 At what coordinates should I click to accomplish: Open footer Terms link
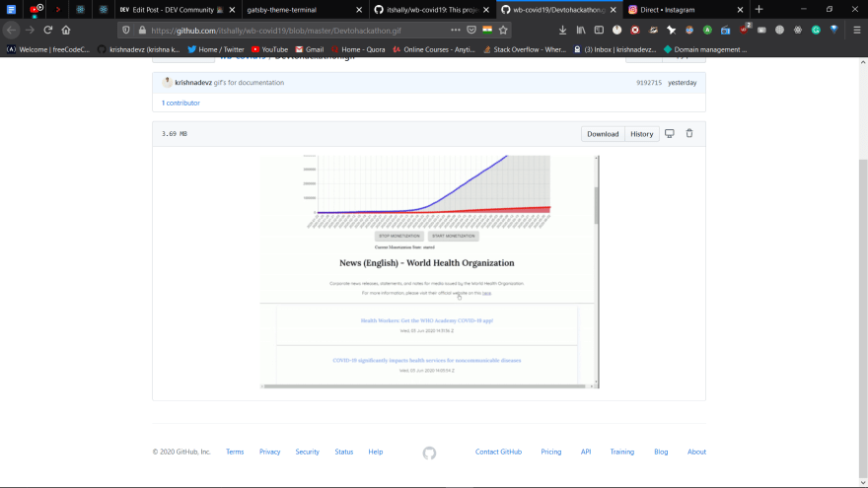tap(235, 452)
